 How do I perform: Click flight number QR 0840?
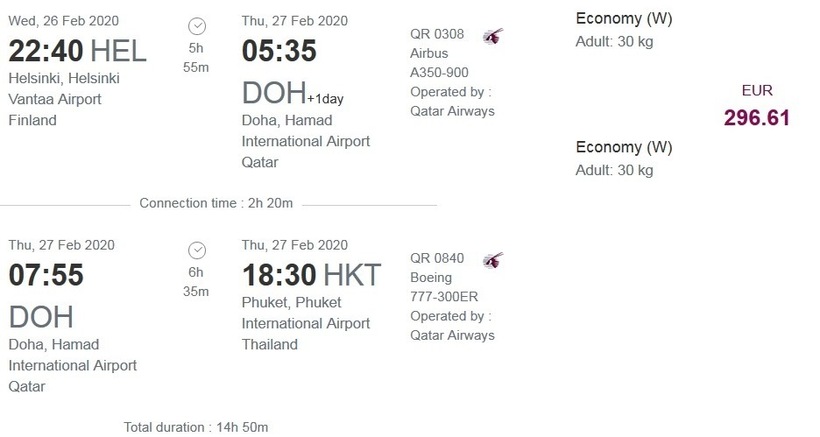point(437,258)
